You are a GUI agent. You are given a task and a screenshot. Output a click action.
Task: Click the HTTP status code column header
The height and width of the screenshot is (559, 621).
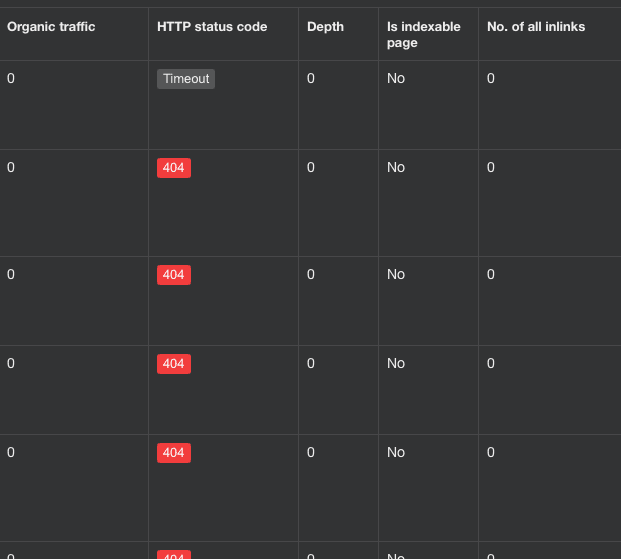tap(212, 27)
